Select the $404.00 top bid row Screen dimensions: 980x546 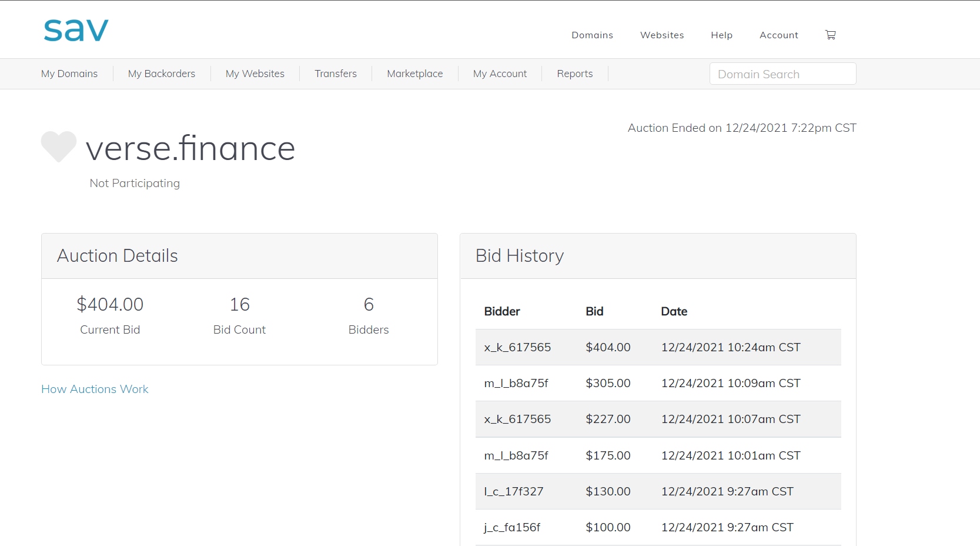pos(658,347)
